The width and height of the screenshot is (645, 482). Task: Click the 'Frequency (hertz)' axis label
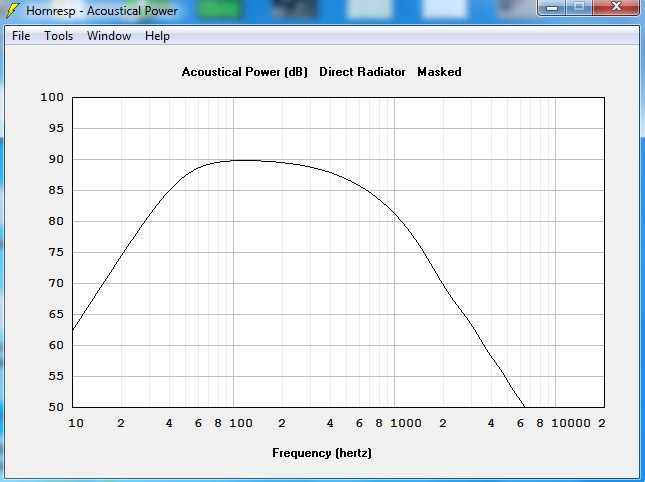322,453
